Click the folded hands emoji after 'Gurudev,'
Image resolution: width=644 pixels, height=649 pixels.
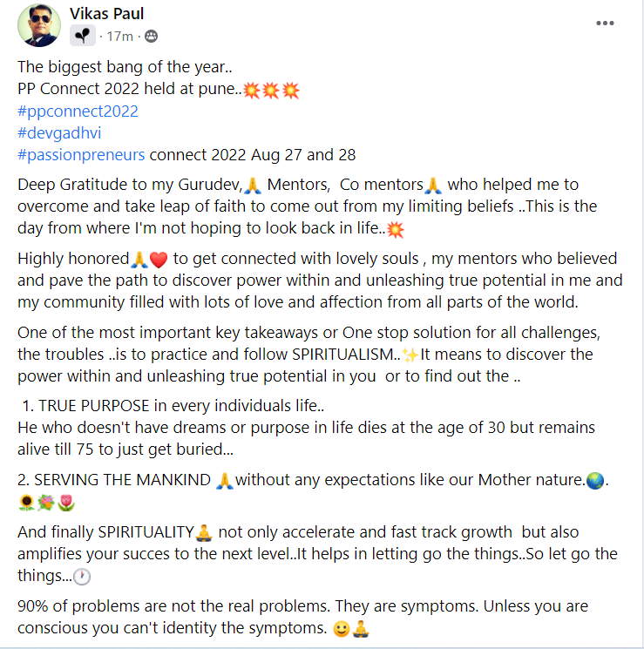[254, 185]
